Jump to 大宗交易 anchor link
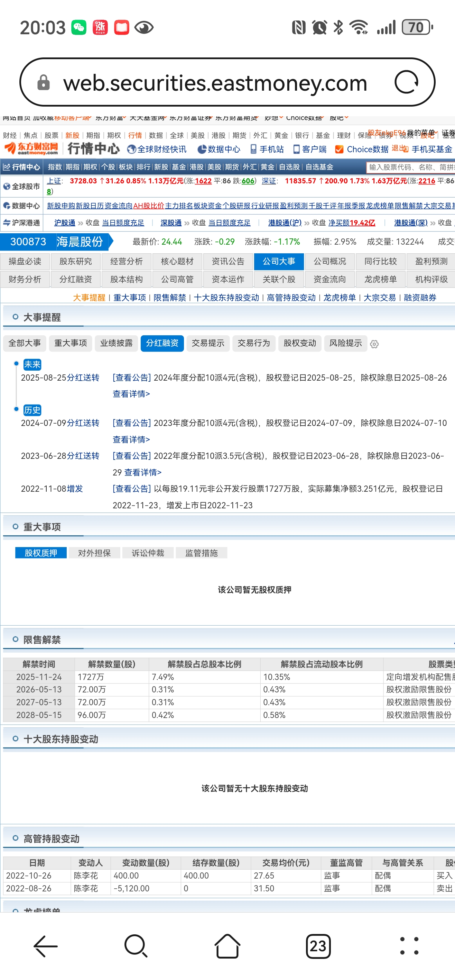The height and width of the screenshot is (980, 455). (379, 298)
